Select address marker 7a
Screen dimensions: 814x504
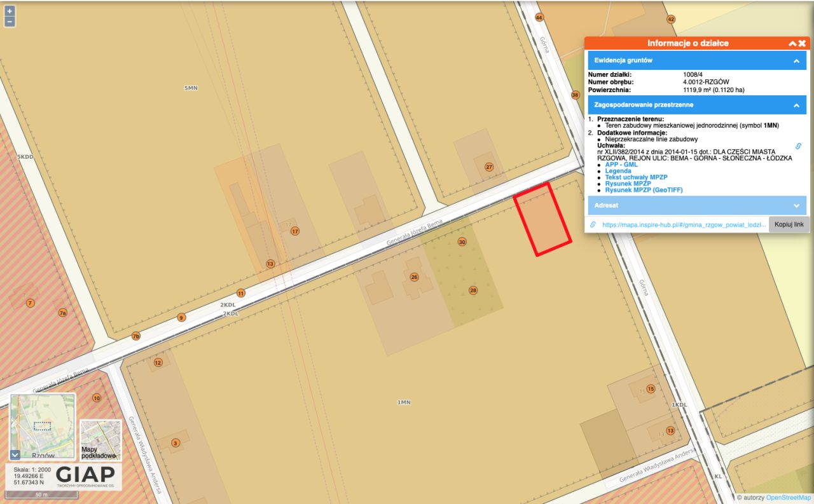pyautogui.click(x=62, y=313)
